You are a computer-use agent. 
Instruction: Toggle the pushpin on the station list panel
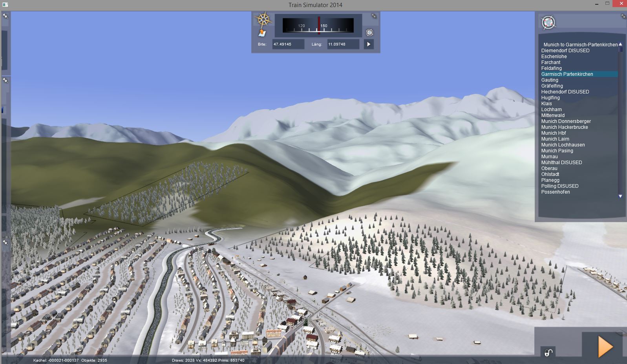tap(623, 16)
